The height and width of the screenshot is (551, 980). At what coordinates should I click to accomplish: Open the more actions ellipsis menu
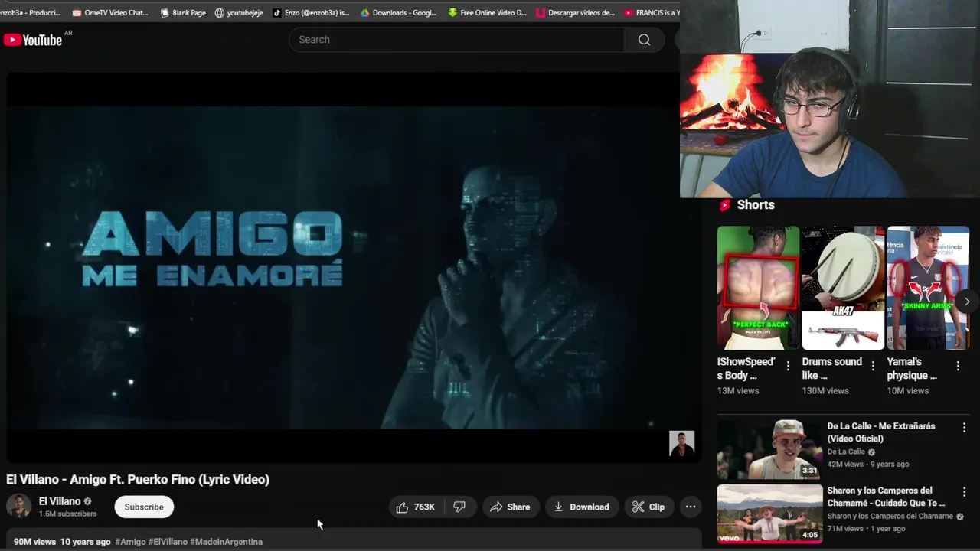pyautogui.click(x=691, y=507)
